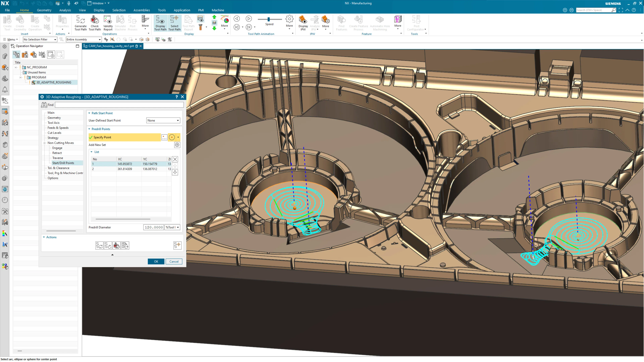
Task: Collapse the Non Cutting Moves tree node
Action: [44, 143]
